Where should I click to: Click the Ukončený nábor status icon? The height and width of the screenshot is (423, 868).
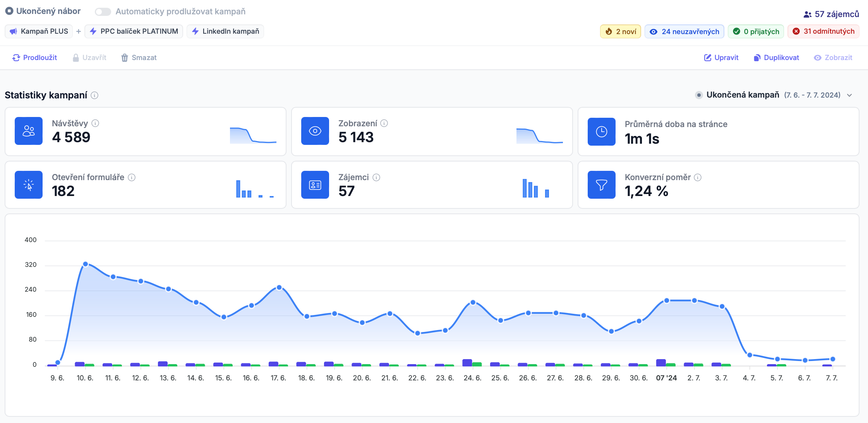click(x=9, y=11)
